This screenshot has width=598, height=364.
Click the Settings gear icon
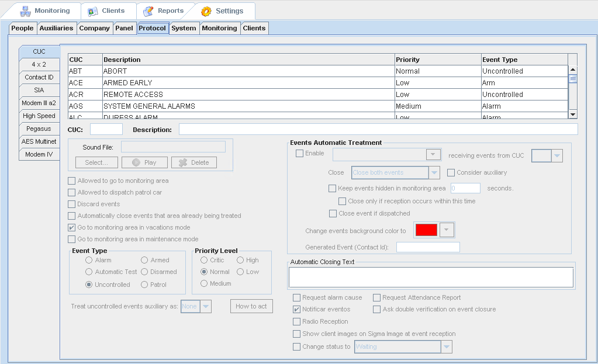206,11
